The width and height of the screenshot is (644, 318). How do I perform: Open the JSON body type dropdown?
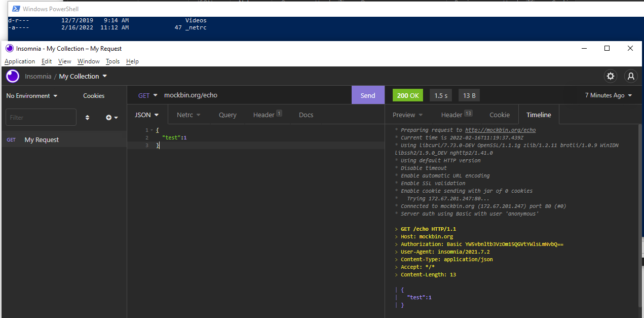tap(147, 115)
